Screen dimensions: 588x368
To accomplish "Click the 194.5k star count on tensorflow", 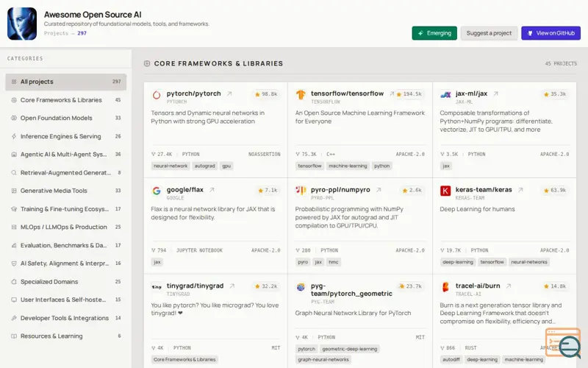I will (x=409, y=94).
